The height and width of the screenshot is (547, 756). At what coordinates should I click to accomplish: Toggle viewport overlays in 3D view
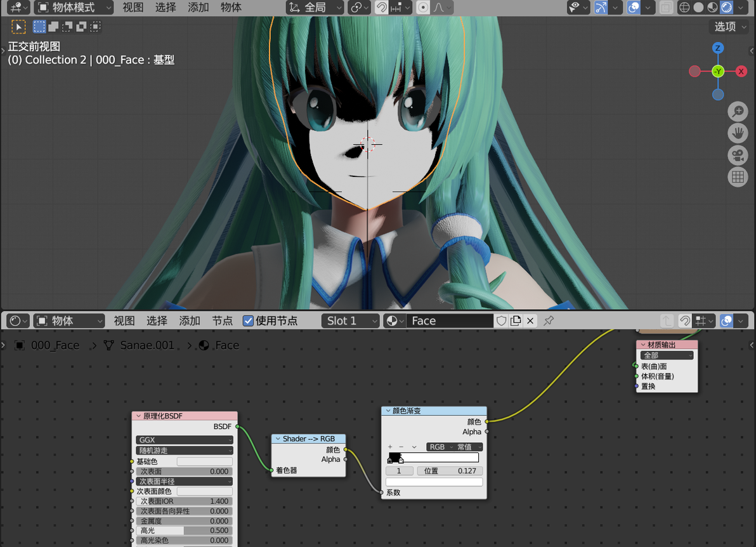[634, 7]
